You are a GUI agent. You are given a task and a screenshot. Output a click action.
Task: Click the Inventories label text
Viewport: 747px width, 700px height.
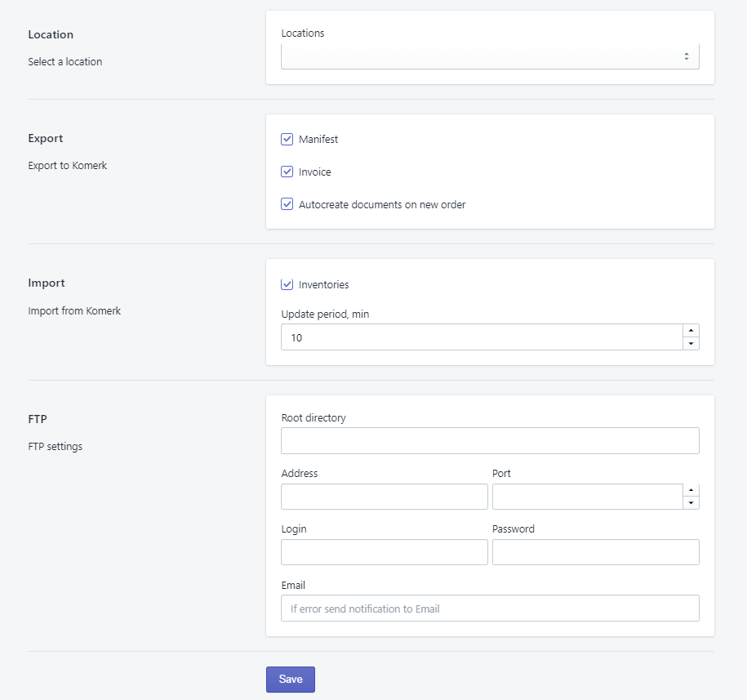(323, 285)
